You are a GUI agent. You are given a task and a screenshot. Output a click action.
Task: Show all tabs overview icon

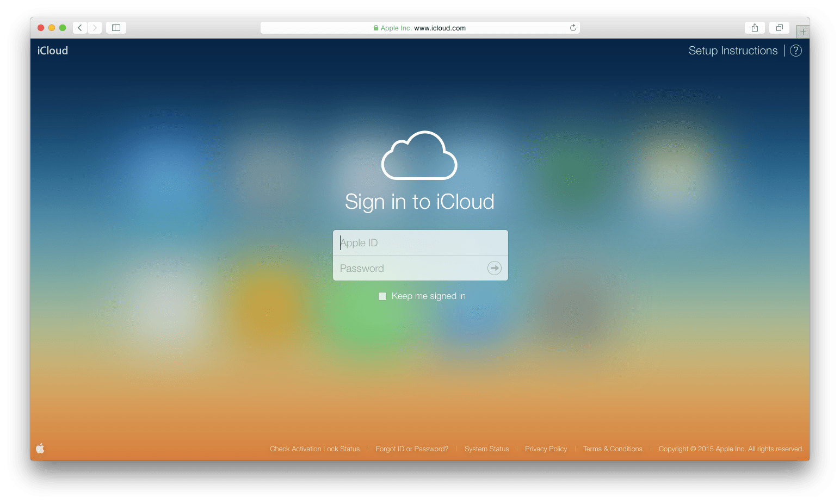(779, 28)
